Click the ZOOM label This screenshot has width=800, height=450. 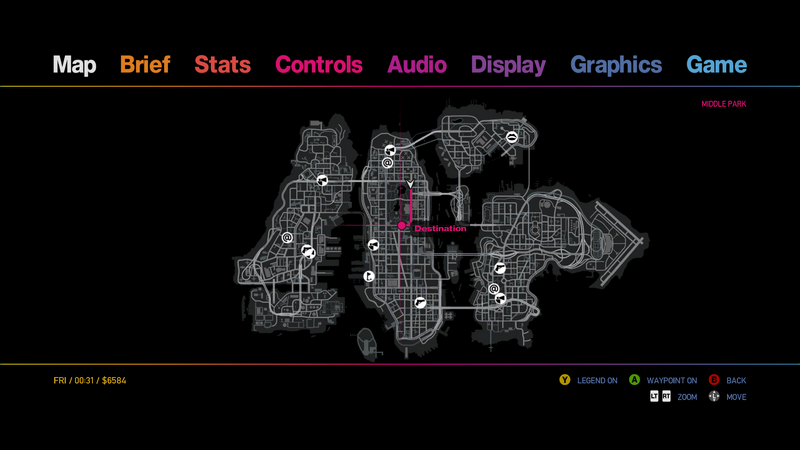point(687,397)
